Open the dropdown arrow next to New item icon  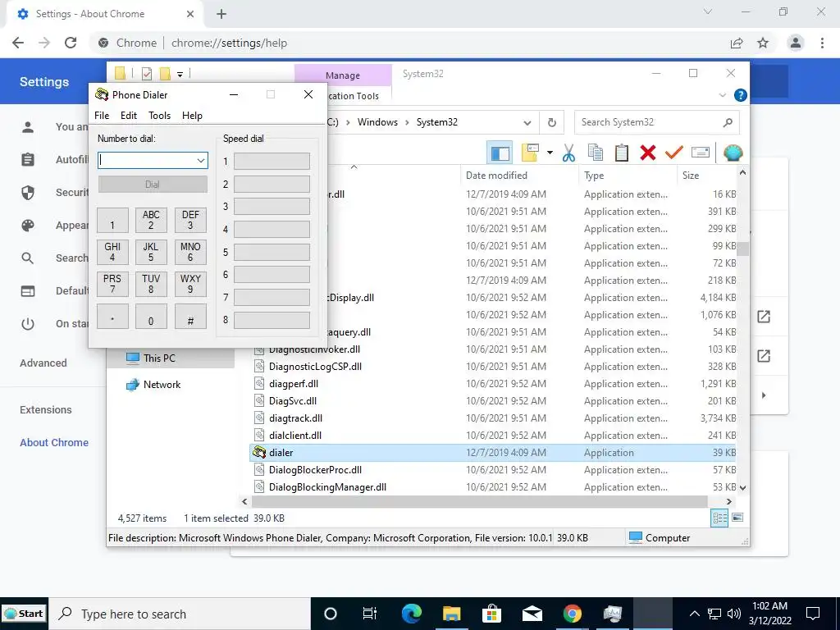pos(550,153)
